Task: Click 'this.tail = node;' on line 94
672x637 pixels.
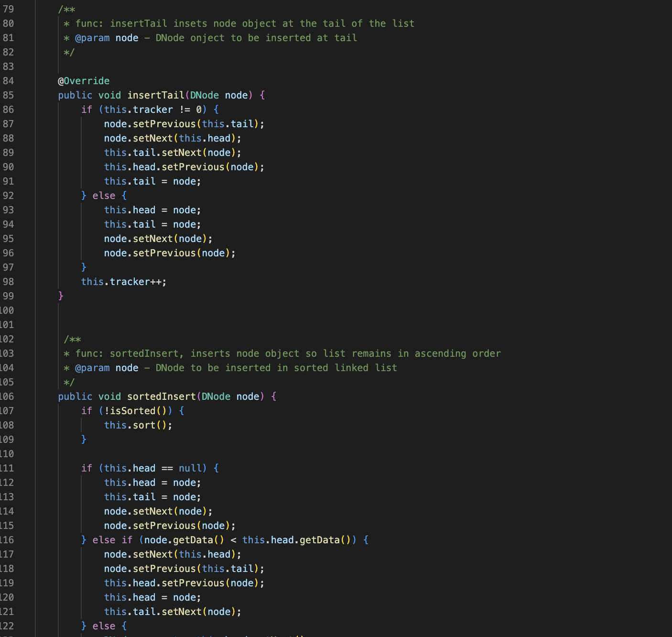Action: 153,224
